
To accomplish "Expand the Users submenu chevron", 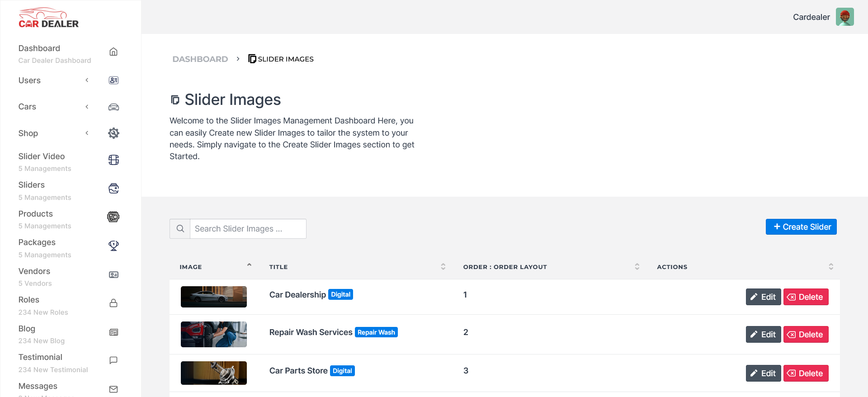I will coord(87,80).
